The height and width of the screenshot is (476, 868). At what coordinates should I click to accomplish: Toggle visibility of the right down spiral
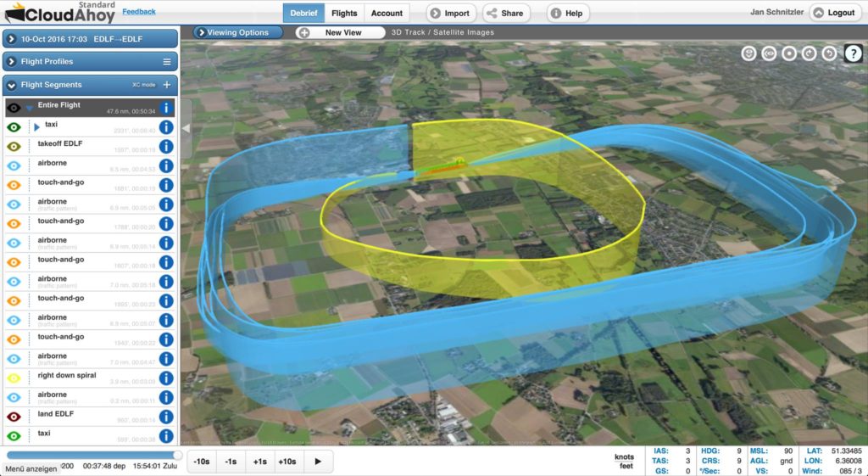point(14,378)
